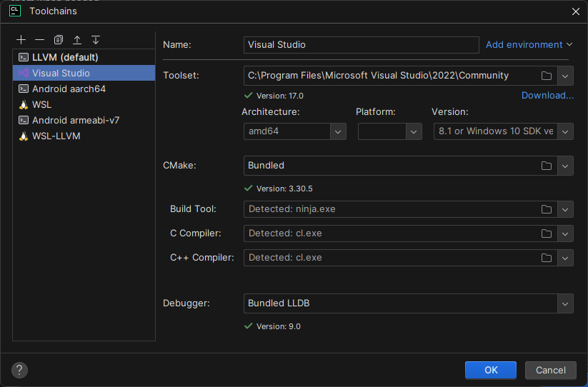Open Add environment menu
Image resolution: width=588 pixels, height=387 pixels.
[x=529, y=44]
